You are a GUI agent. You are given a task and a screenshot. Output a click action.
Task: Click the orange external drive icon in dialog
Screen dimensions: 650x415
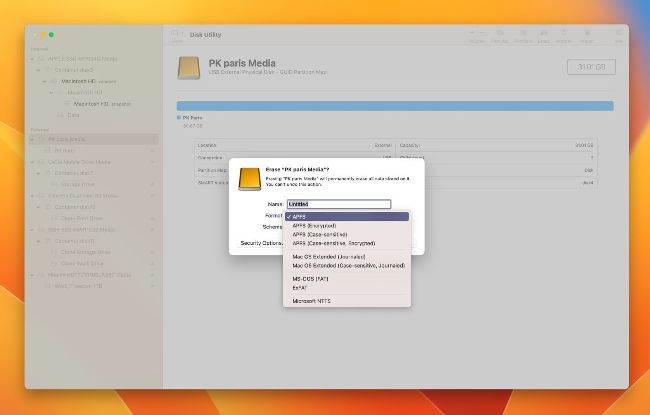pos(250,178)
